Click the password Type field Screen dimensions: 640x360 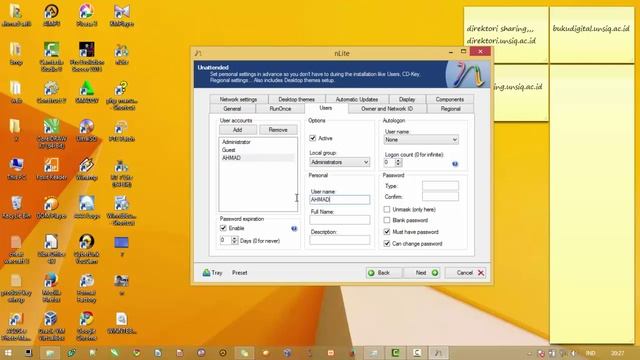pos(440,186)
